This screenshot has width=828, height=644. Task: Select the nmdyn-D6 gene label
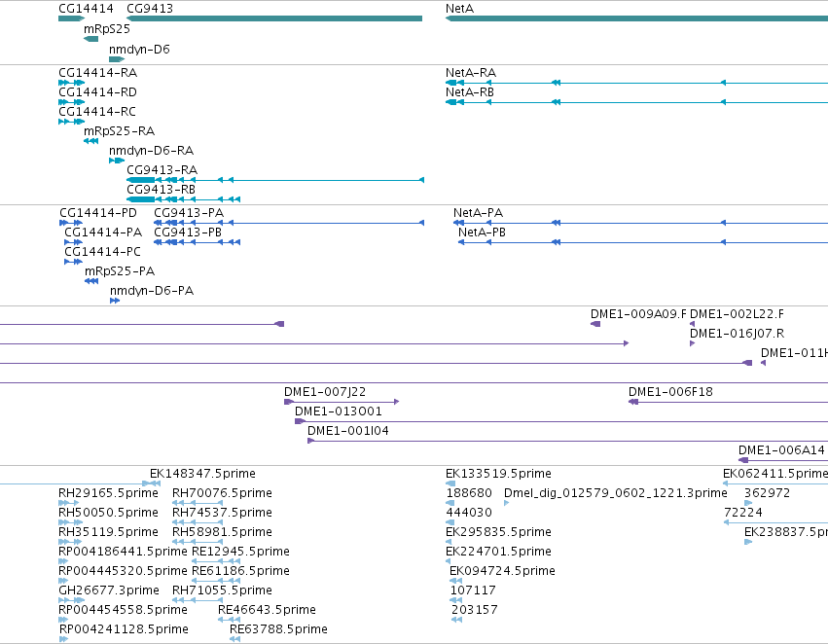[x=139, y=49]
